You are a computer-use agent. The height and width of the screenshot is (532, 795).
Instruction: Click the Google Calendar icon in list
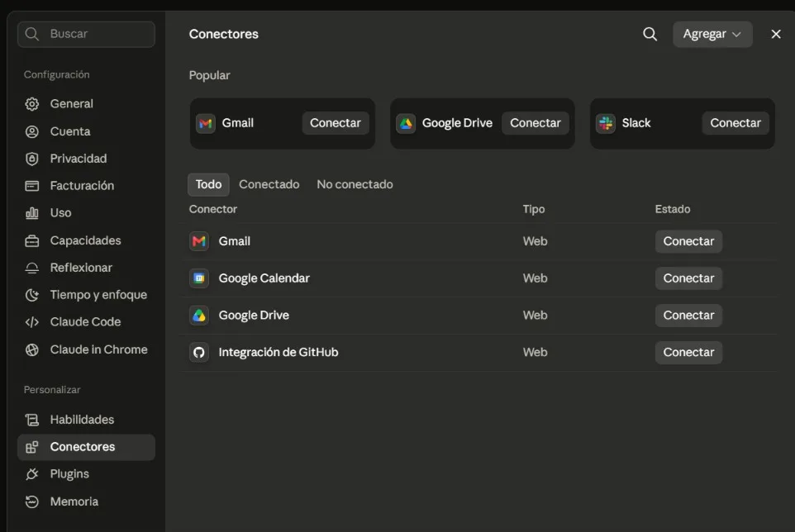(198, 278)
